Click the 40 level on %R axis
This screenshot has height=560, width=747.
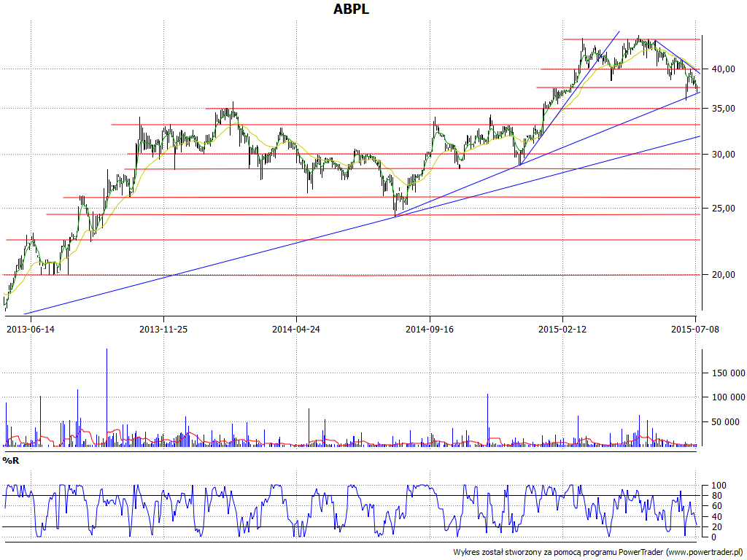(x=716, y=517)
